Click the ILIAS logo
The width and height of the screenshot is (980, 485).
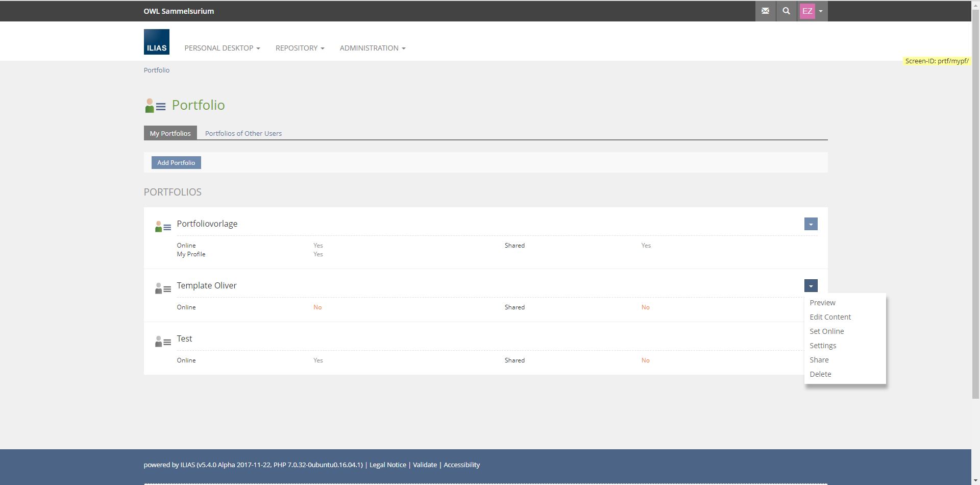pos(157,42)
